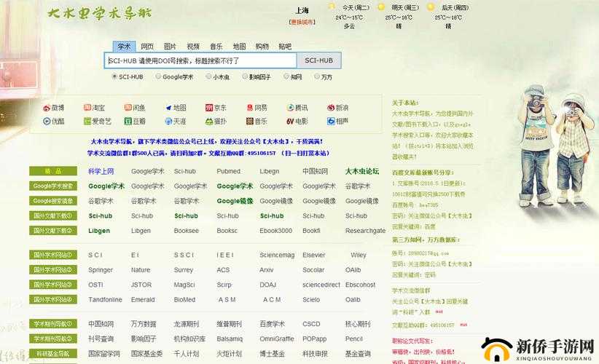Click the 更换城市 city switcher link

[x=302, y=22]
